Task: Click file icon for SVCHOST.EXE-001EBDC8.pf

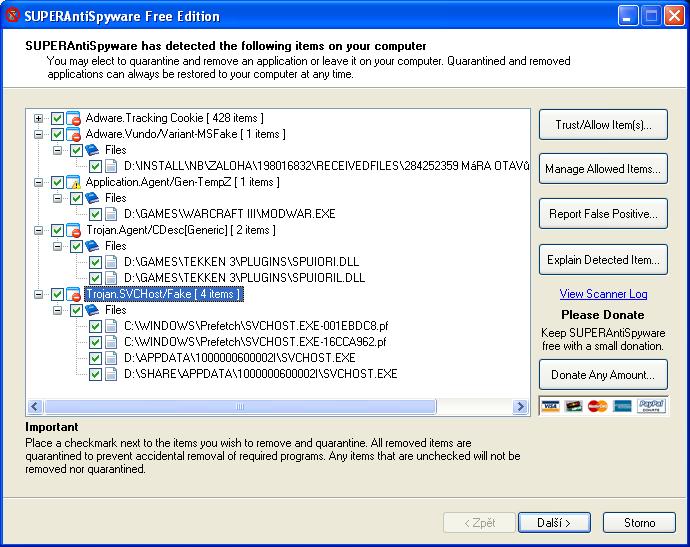Action: point(111,326)
